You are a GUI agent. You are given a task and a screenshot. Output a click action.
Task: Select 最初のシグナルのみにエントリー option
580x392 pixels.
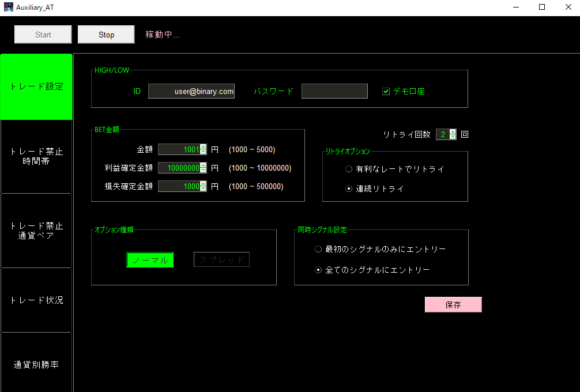coord(318,249)
